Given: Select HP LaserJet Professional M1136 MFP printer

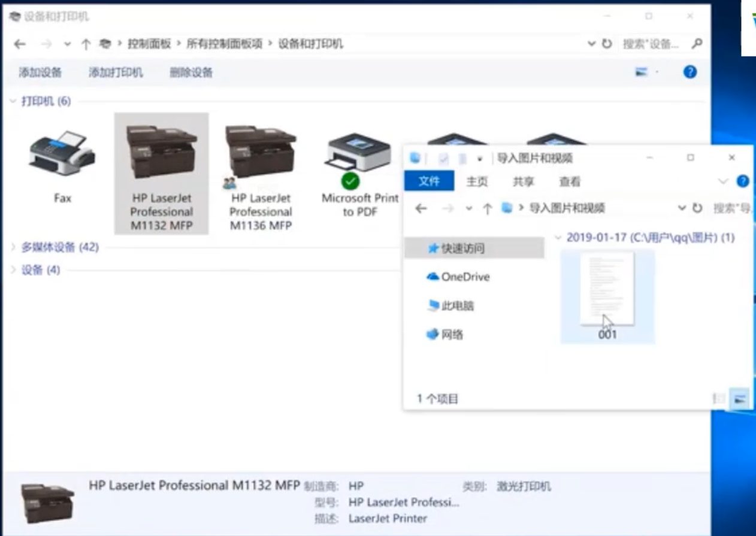Looking at the screenshot, I should (x=261, y=174).
